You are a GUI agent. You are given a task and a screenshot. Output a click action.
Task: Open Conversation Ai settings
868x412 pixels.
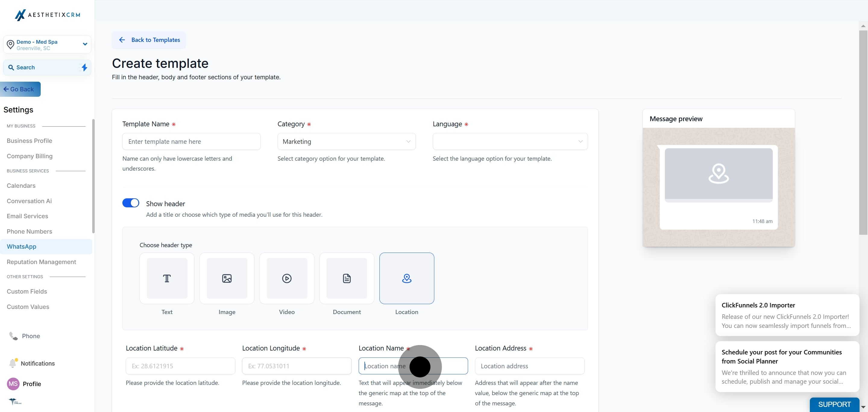(x=29, y=201)
